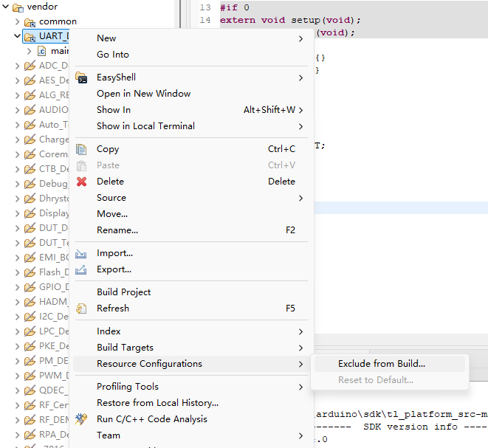Click the excluded GPIO_D folder icon

(30, 287)
